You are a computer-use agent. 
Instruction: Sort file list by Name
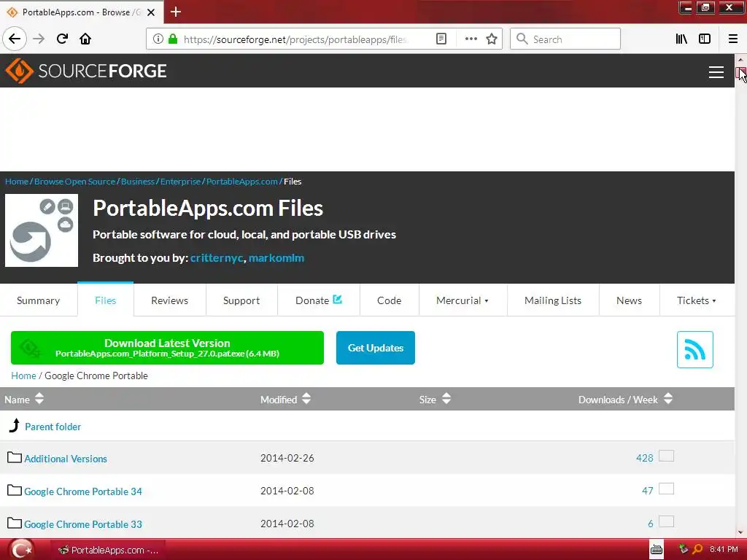(24, 399)
